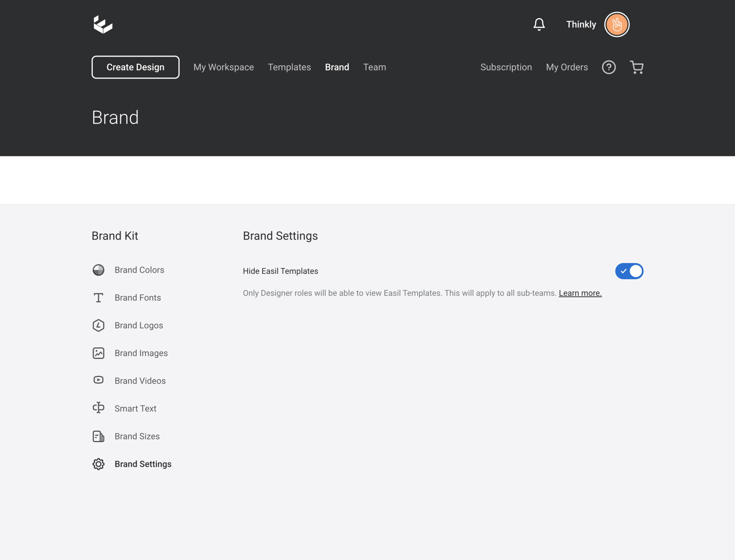Select Brand Images in Brand Kit
This screenshot has width=735, height=560.
(141, 353)
